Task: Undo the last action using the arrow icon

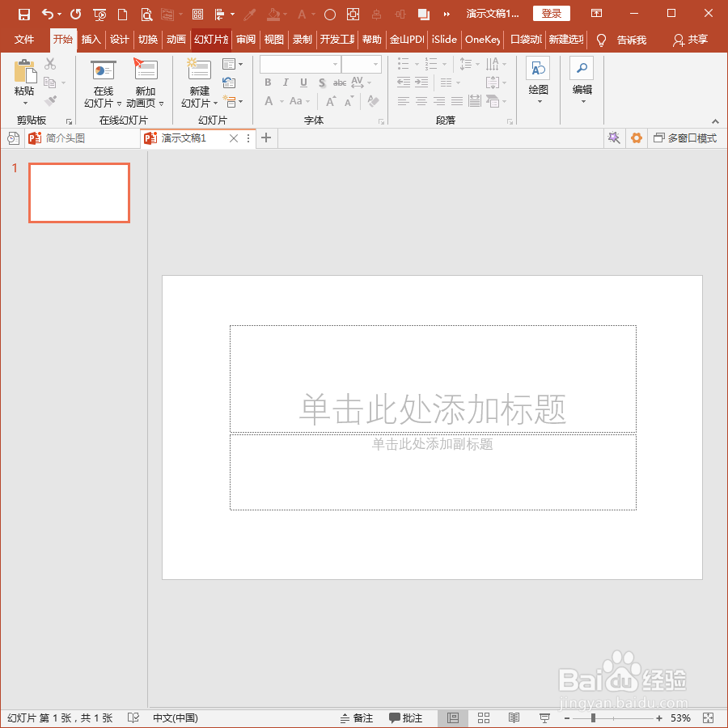Action: pos(48,14)
